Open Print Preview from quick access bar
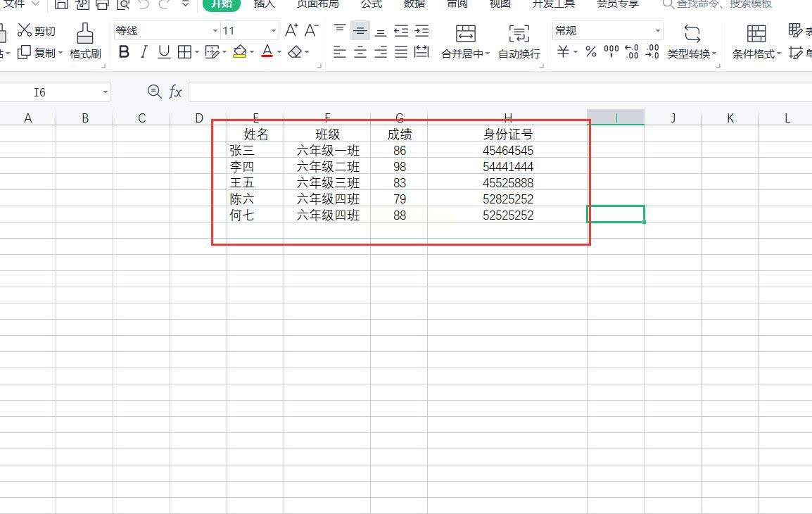Viewport: 812px width, 514px height. [122, 4]
